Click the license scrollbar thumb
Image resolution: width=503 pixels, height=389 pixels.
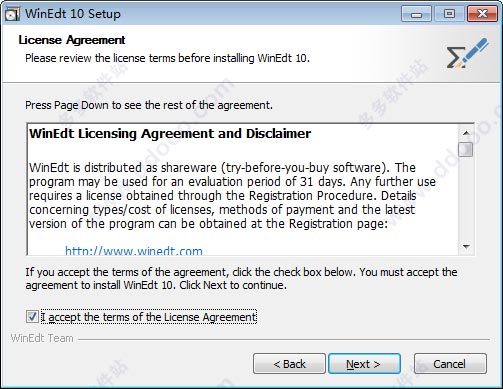pyautogui.click(x=465, y=149)
